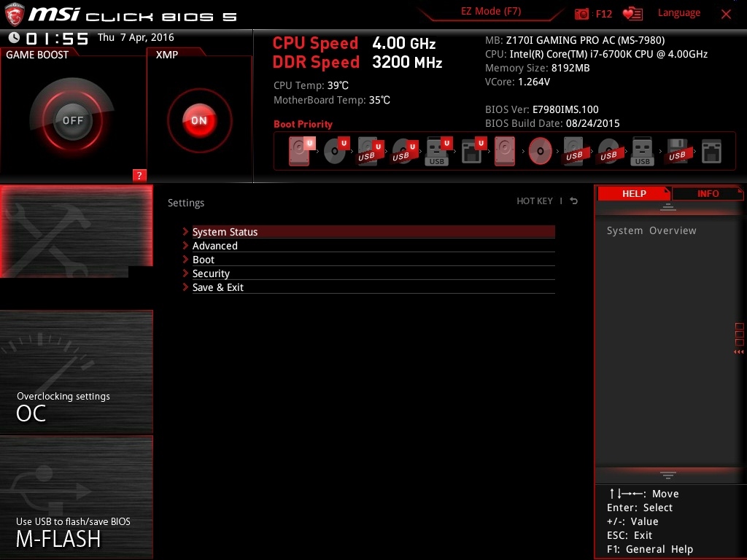Screen dimensions: 747x560
Task: Open the OC overclocking settings tile
Action: (x=76, y=372)
